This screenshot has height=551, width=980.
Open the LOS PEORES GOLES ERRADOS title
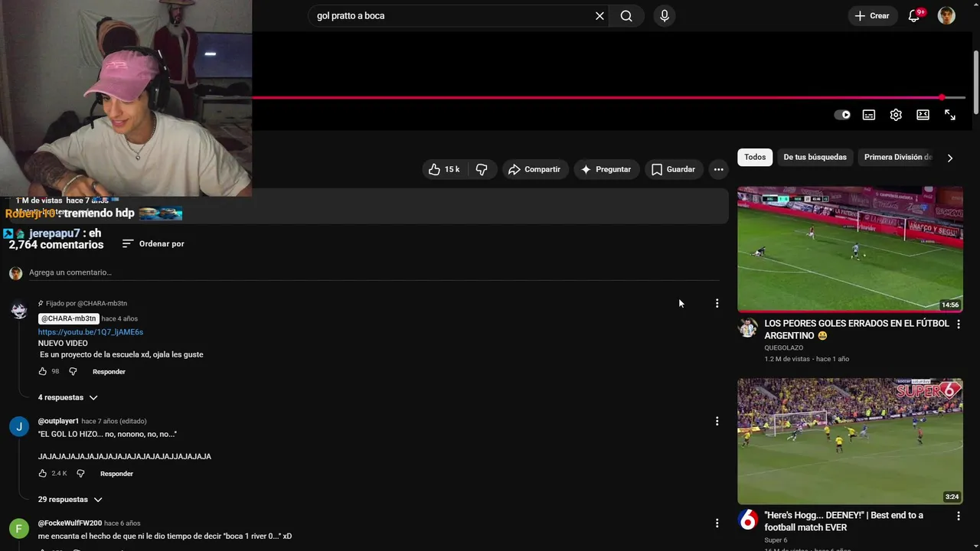pos(857,329)
